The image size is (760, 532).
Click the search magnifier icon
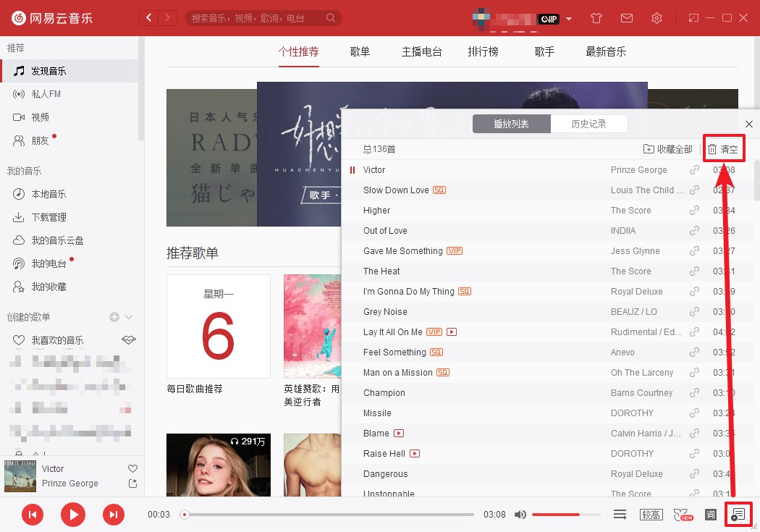point(331,18)
